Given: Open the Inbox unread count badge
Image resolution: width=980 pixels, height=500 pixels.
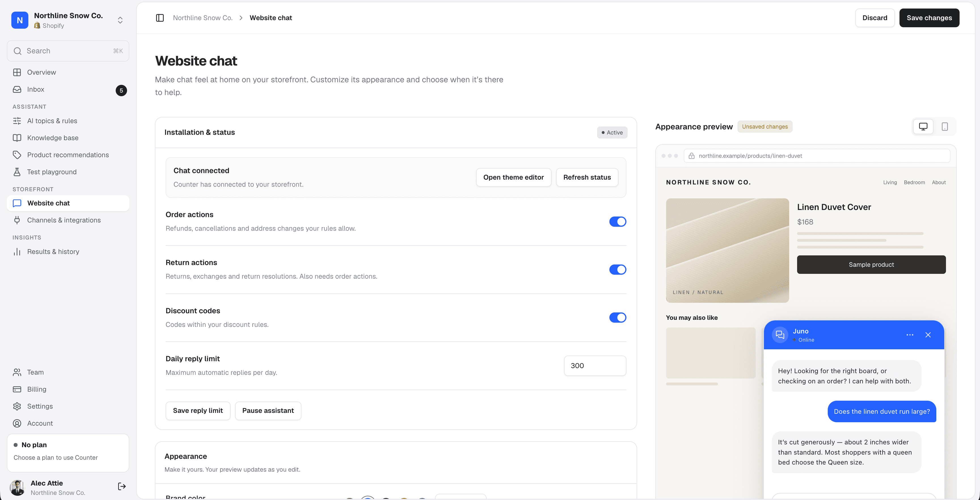Looking at the screenshot, I should (121, 91).
